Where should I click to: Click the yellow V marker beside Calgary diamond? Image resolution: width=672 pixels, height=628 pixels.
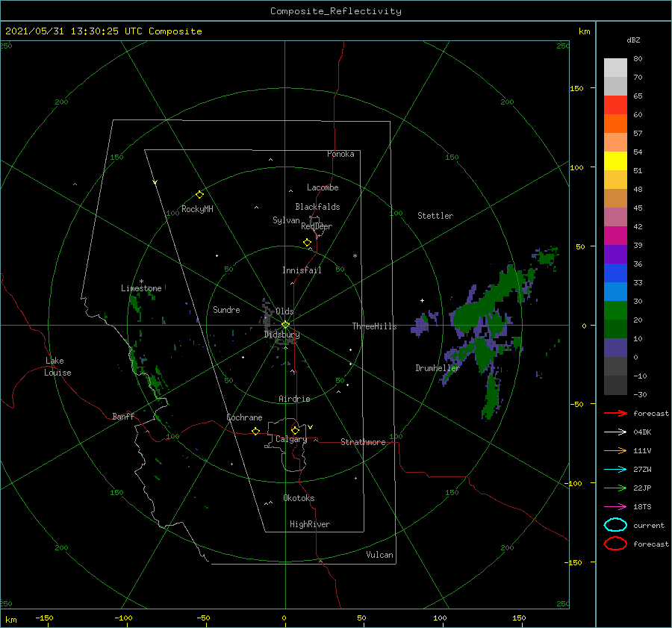click(311, 427)
